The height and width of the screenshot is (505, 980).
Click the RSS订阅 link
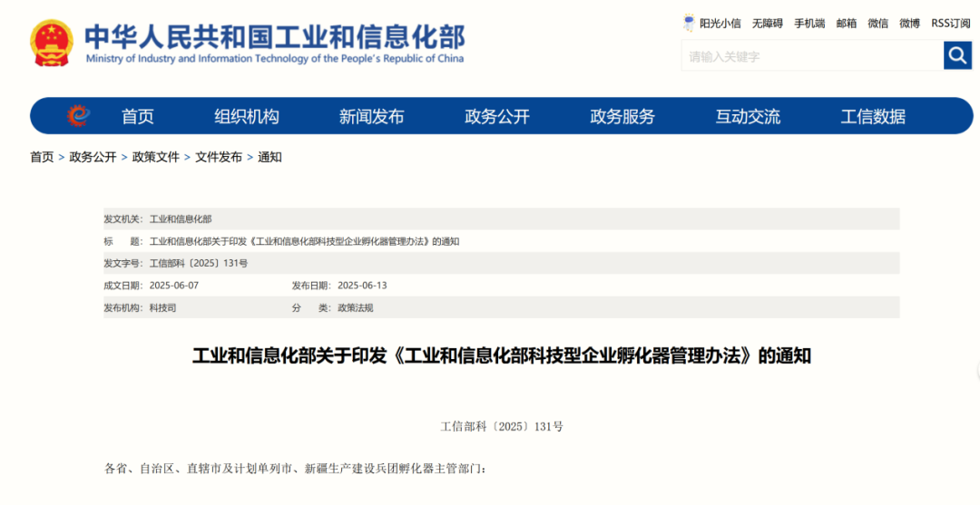click(x=951, y=24)
